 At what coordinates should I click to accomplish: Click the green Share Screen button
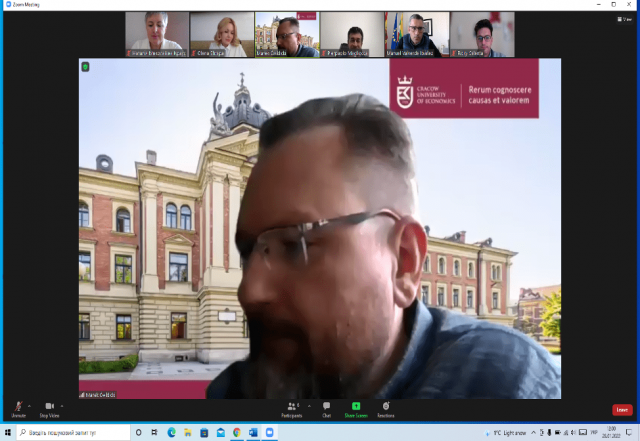tap(356, 408)
